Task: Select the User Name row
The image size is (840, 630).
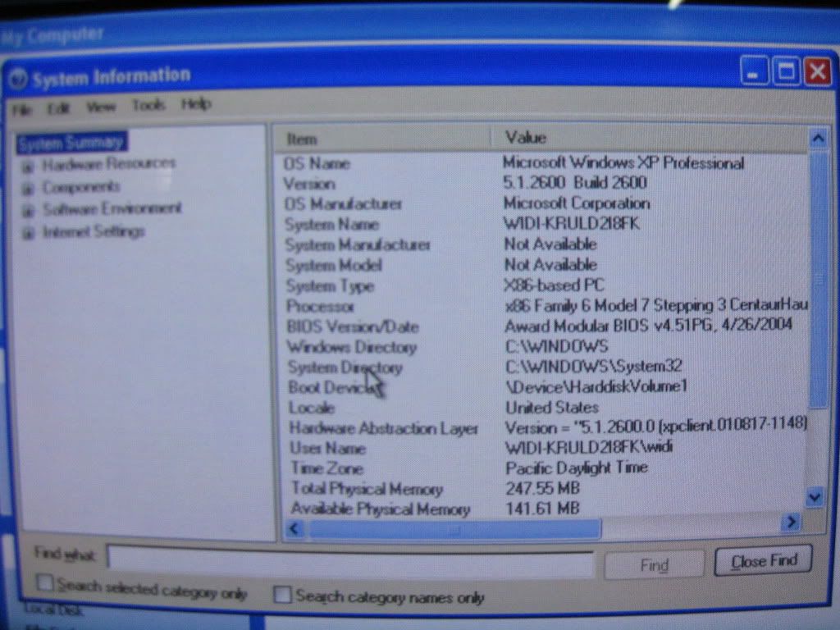Action: (x=541, y=447)
